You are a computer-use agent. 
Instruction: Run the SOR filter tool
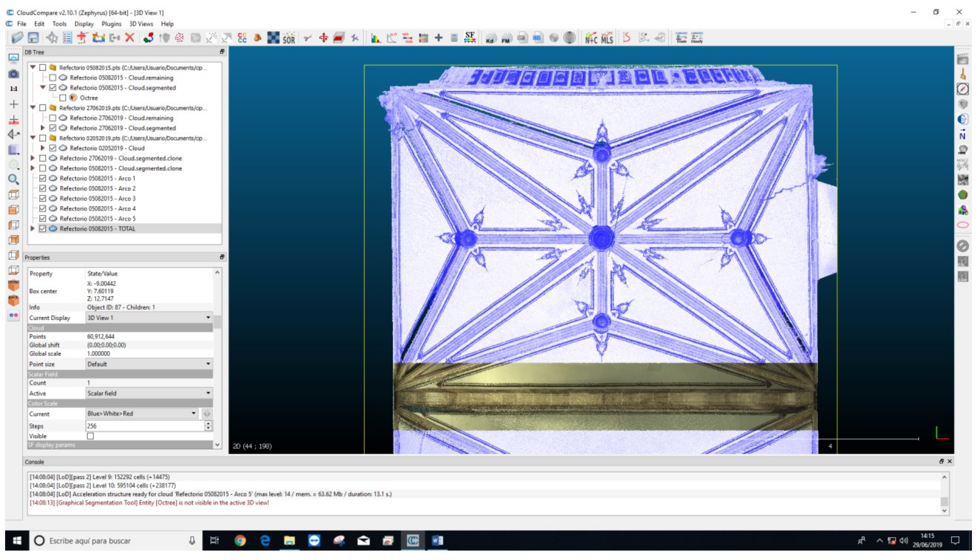[x=289, y=38]
